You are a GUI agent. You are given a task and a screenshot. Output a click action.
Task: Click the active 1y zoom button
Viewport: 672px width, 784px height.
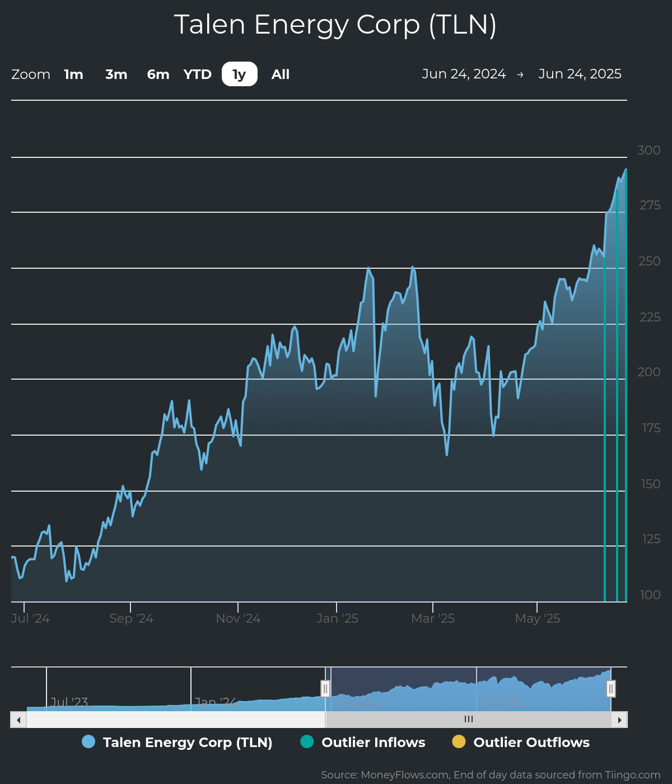point(240,74)
